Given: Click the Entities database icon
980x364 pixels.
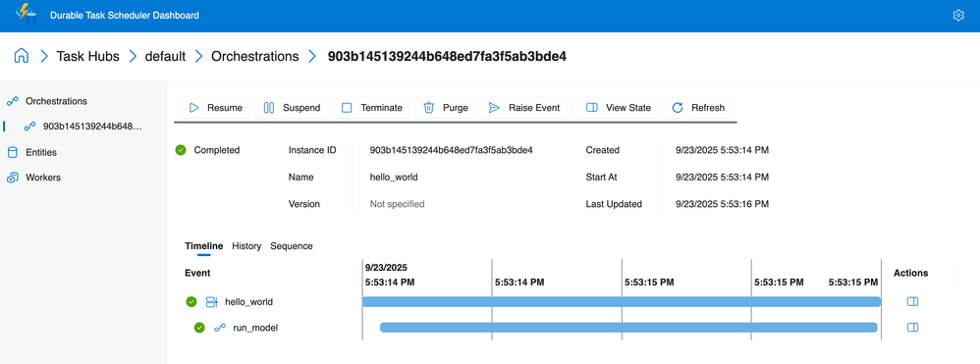Looking at the screenshot, I should (x=12, y=152).
